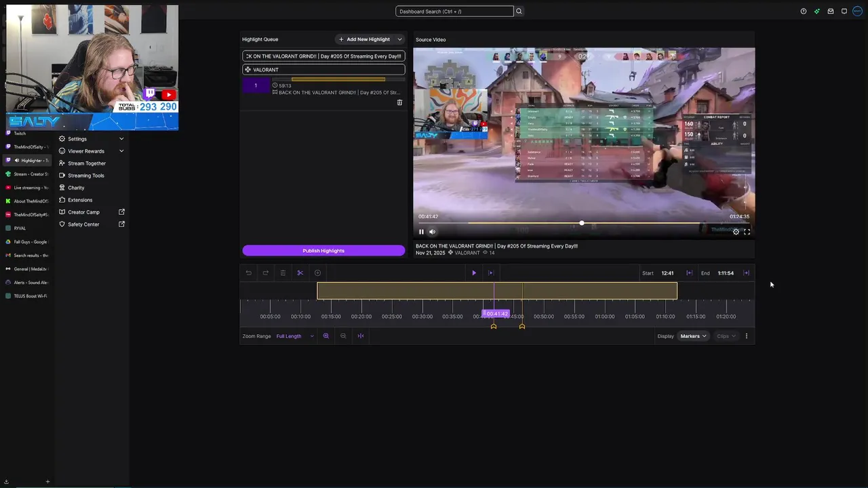The height and width of the screenshot is (488, 868).
Task: Toggle fullscreen on the source video
Action: pyautogui.click(x=747, y=232)
